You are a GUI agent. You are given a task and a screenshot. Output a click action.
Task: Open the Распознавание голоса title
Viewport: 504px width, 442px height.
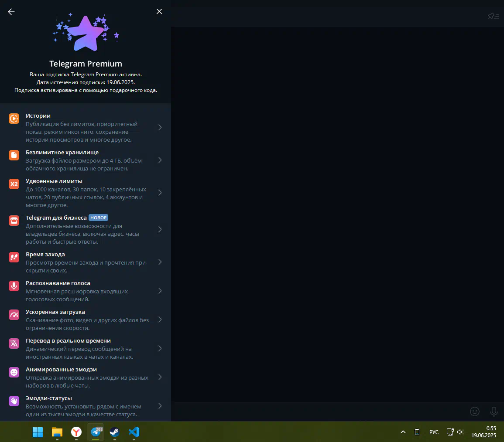[x=58, y=283]
